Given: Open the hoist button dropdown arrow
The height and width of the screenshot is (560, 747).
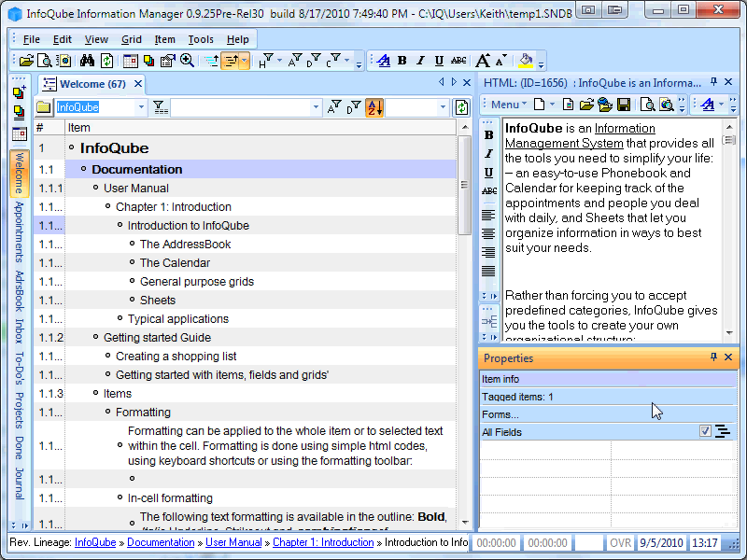Looking at the screenshot, I should (245, 61).
